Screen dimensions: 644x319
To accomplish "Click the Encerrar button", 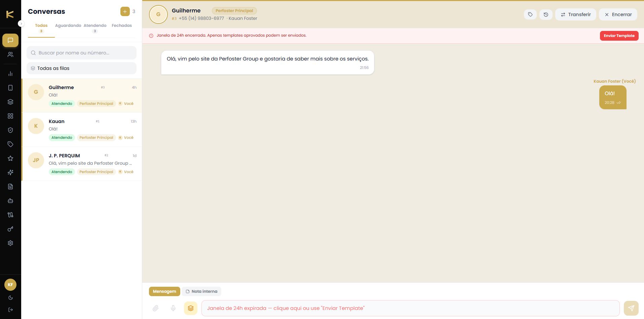I will [x=618, y=14].
